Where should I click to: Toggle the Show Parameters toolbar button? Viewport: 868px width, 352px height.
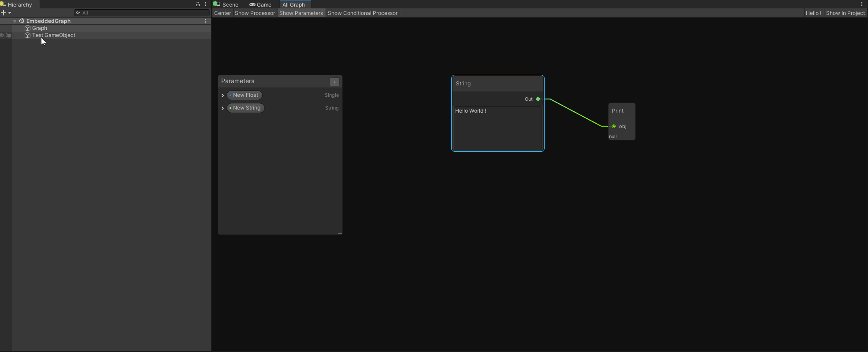(301, 13)
